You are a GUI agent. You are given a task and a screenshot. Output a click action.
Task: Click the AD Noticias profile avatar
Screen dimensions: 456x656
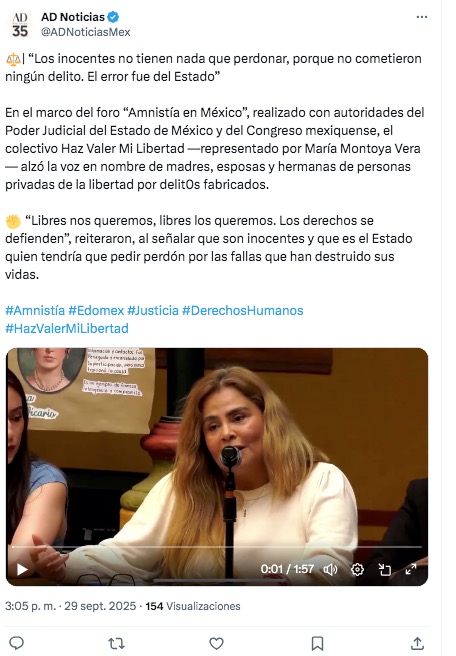click(x=20, y=24)
